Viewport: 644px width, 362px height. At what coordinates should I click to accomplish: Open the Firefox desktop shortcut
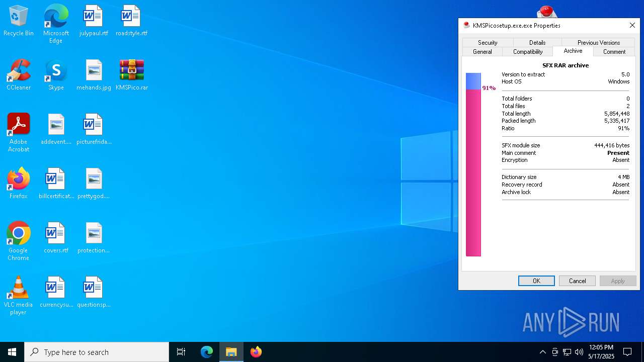click(19, 184)
